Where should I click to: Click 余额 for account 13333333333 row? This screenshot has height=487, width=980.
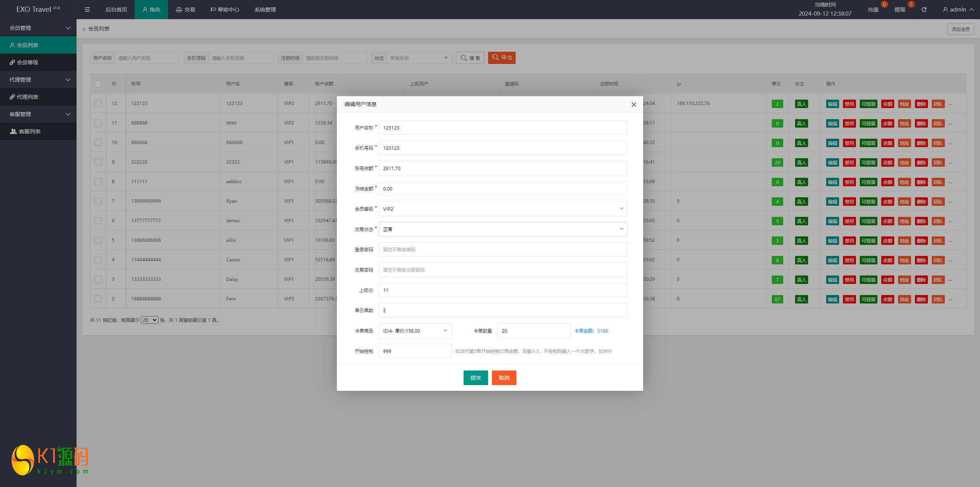click(x=887, y=280)
